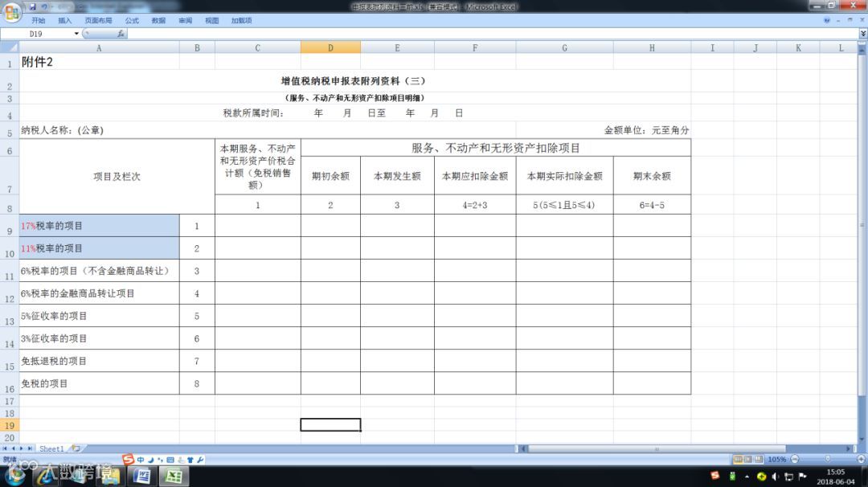Viewport: 868px width, 487px height.
Task: Click the 免抵退税的项目 cell
Action: point(99,362)
